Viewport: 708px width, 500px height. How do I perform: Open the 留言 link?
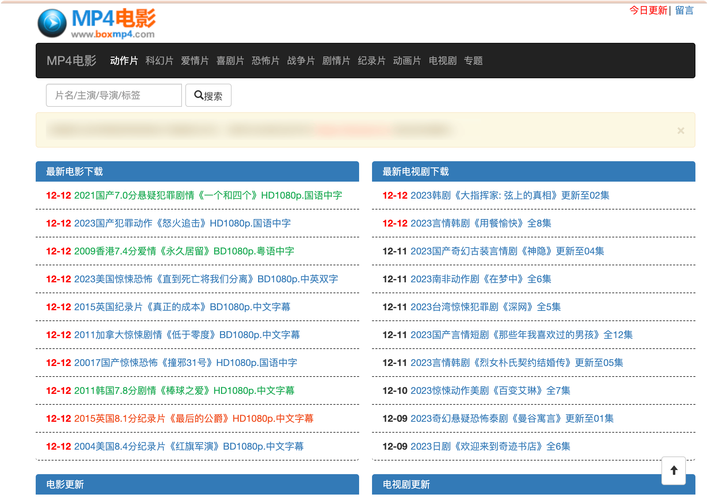coord(684,10)
